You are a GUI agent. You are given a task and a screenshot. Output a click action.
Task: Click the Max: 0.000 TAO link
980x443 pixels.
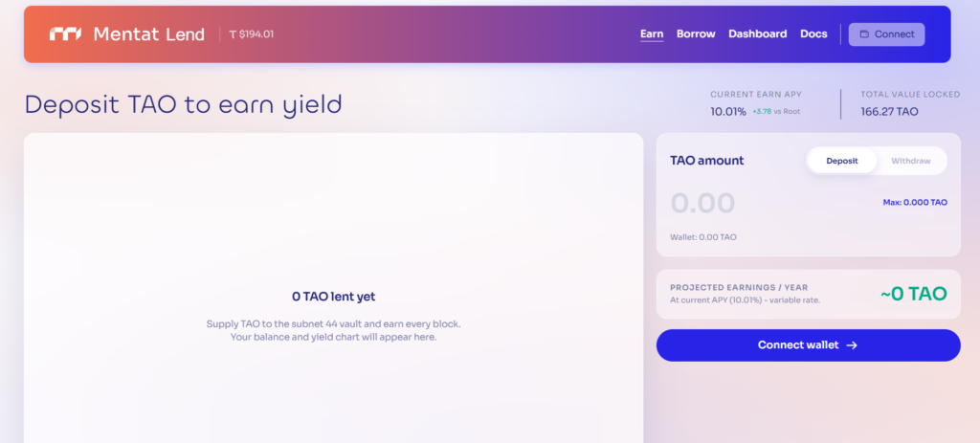(914, 203)
